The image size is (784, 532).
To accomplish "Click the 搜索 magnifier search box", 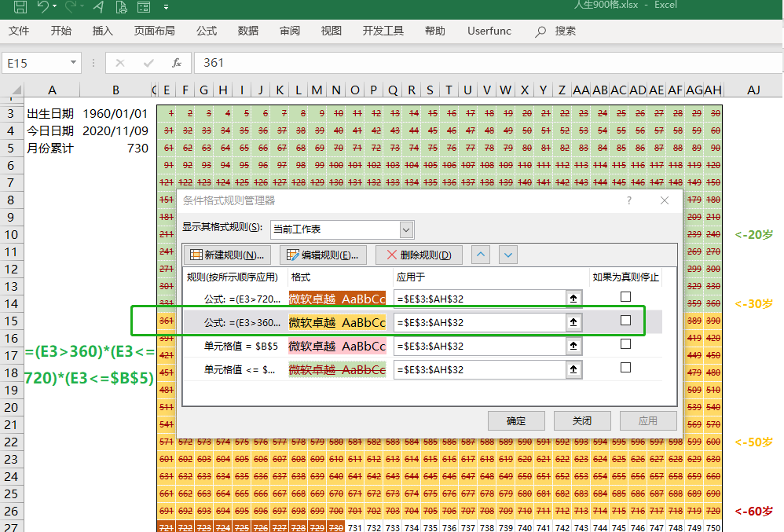I will 555,31.
